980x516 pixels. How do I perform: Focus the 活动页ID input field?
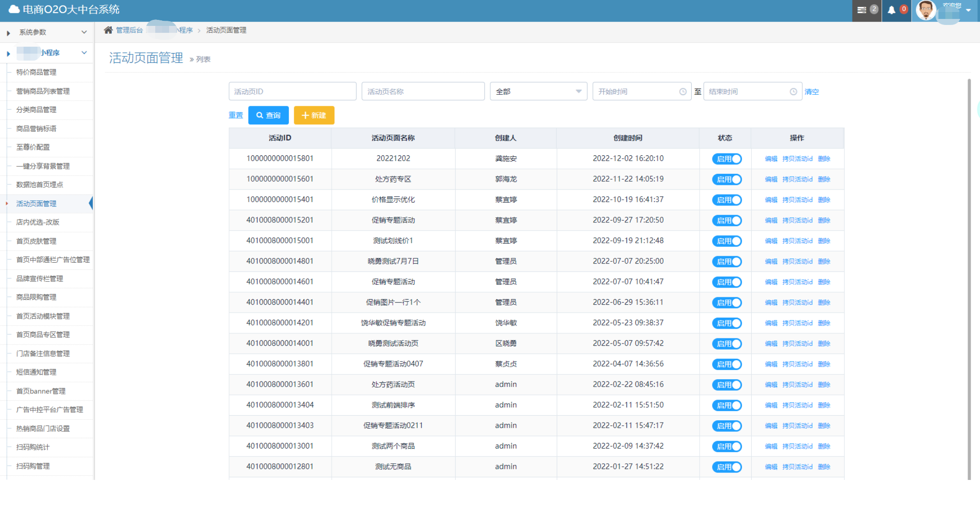point(292,92)
